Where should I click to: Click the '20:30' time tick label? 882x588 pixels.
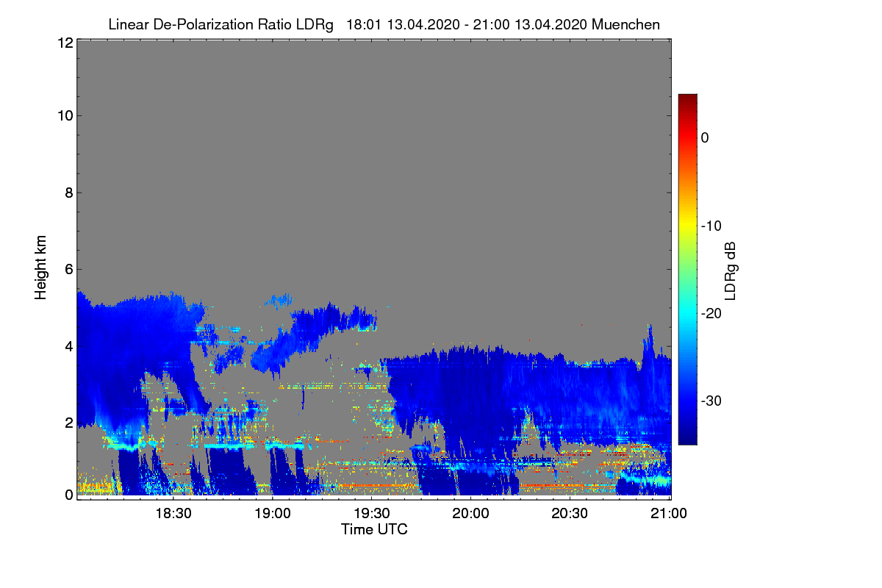[570, 512]
